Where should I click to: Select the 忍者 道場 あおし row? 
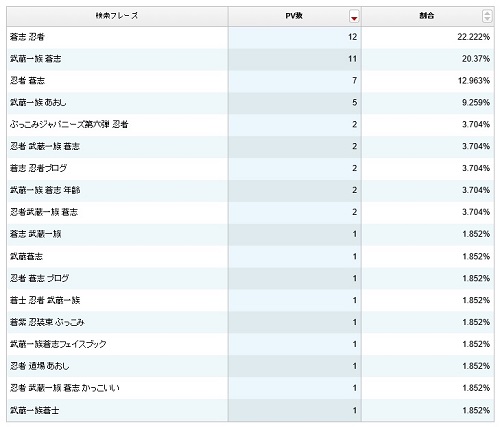(x=250, y=366)
